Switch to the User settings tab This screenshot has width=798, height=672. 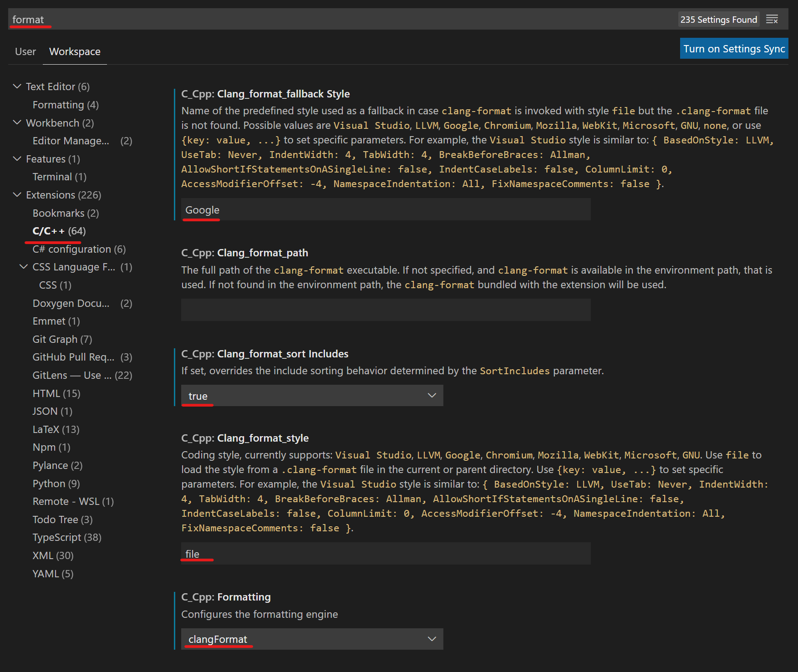click(x=25, y=52)
